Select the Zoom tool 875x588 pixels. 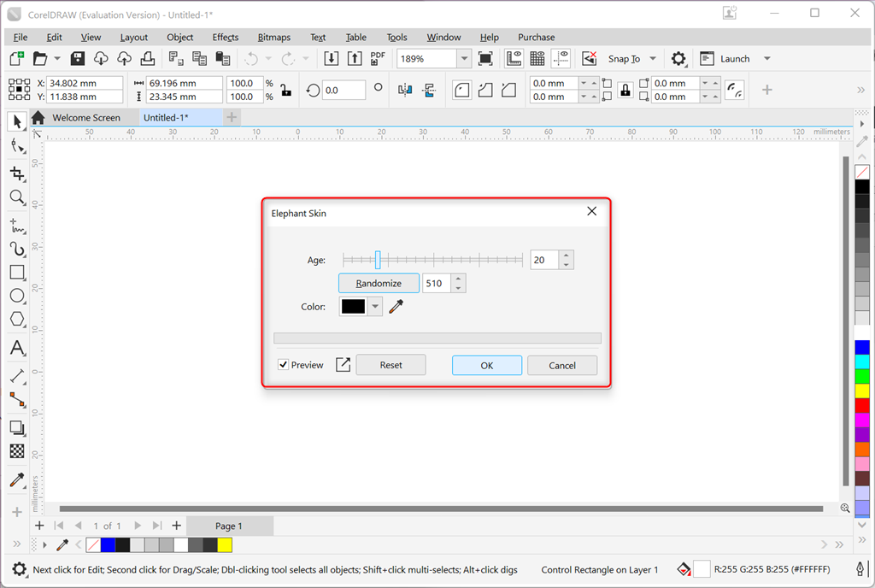click(17, 197)
